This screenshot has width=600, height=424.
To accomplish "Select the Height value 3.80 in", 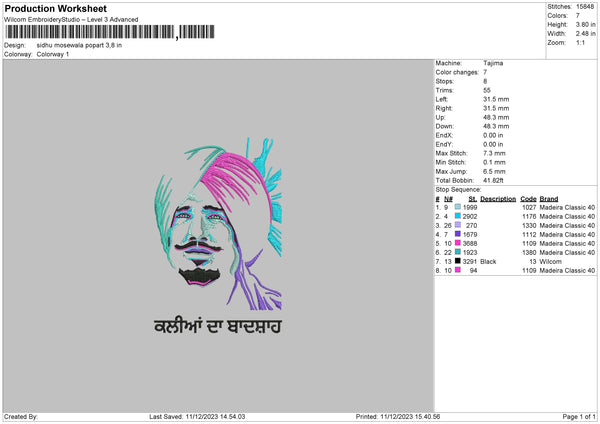I will click(x=585, y=24).
